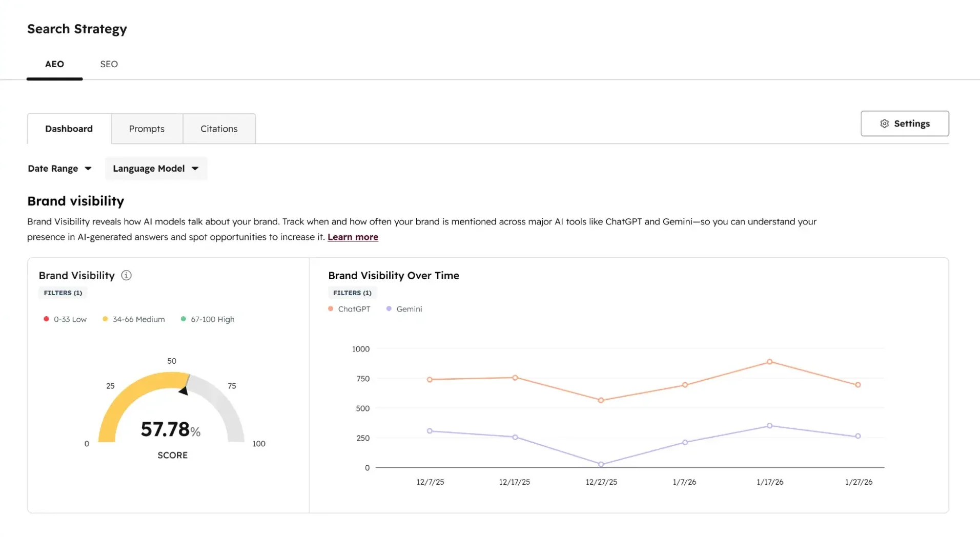The image size is (980, 538).
Task: Select ChatGPT data point at 12/17/25
Action: (x=515, y=378)
